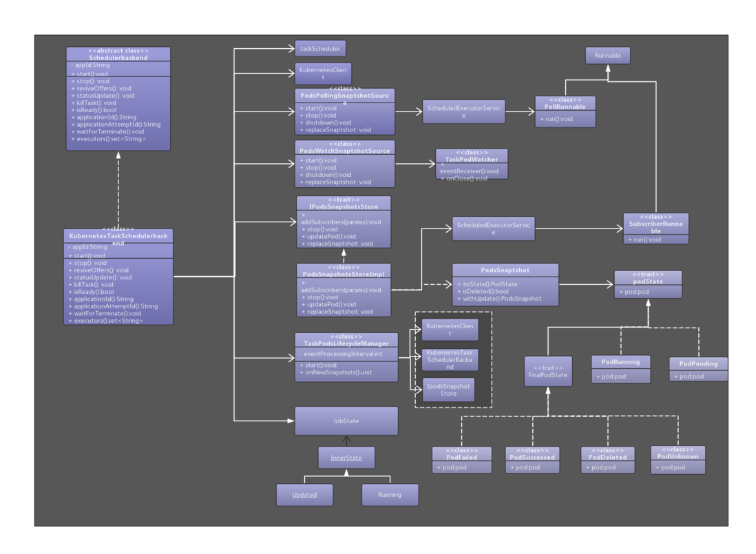The width and height of the screenshot is (756, 554).
Task: Select the PodUnknown class header
Action: [x=678, y=453]
